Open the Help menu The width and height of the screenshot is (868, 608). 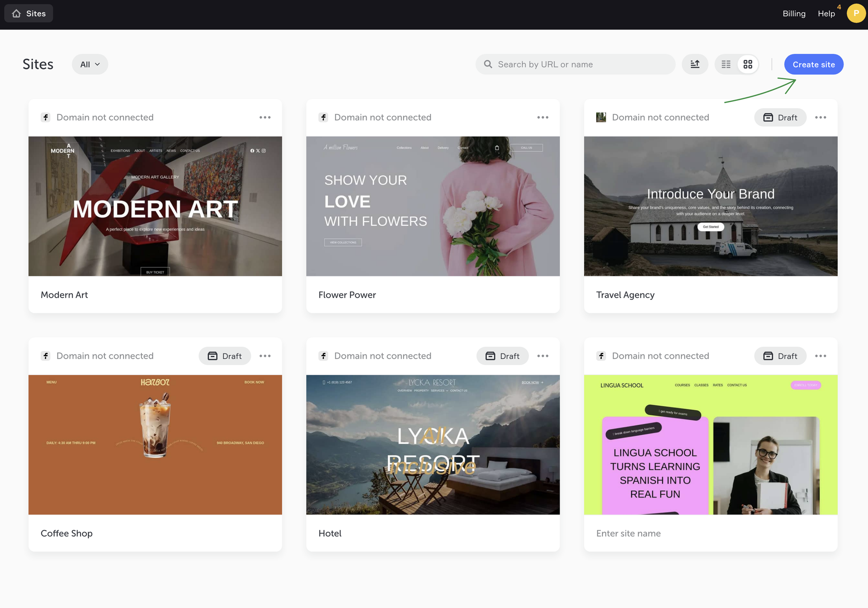[x=826, y=14]
